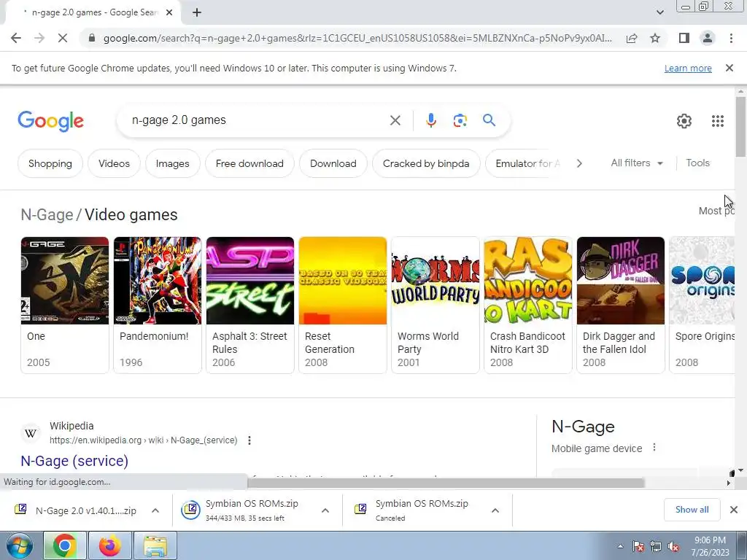
Task: Click the vertical page scrollbar thumb
Action: (740, 126)
